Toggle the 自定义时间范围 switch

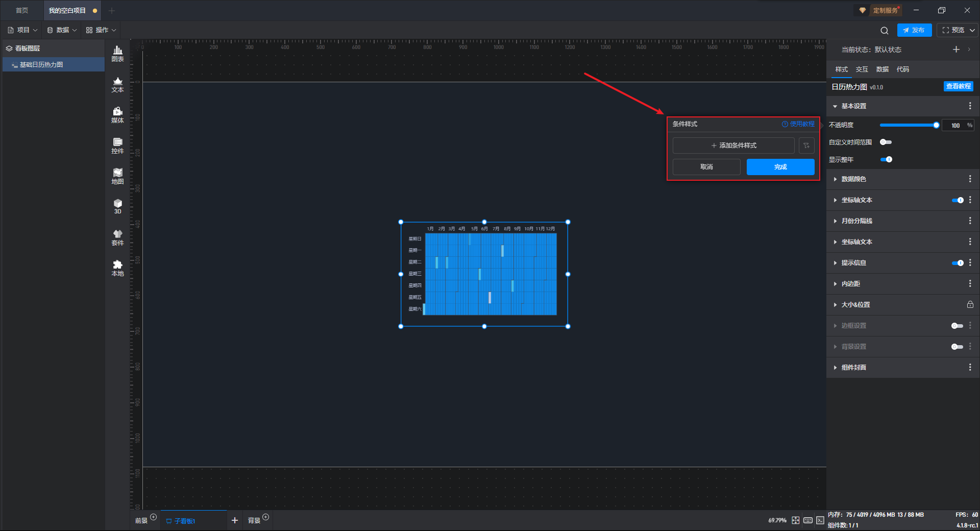886,142
